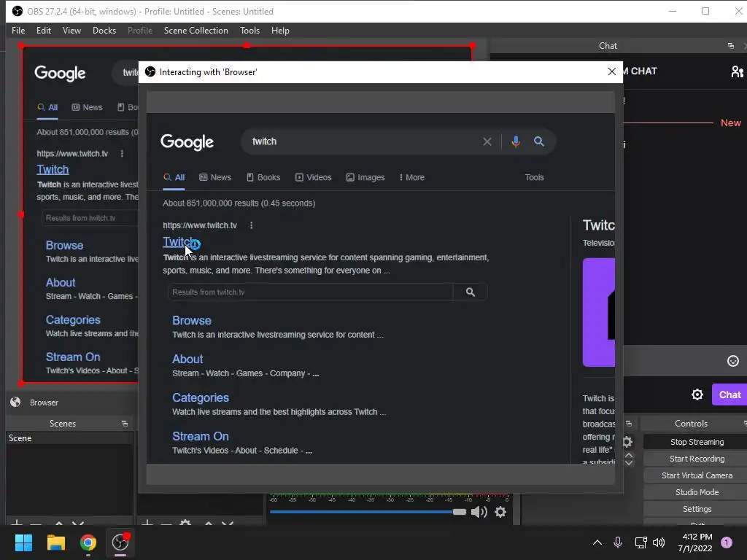Open the Browse sitelink in Interact window
The width and height of the screenshot is (747, 560).
tap(192, 321)
